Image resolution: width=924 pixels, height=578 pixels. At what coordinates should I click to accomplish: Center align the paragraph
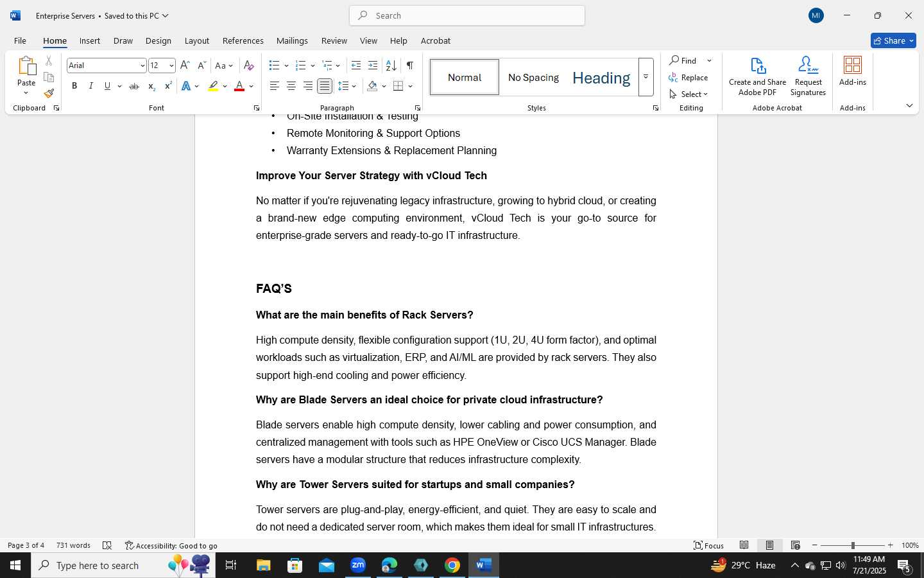pyautogui.click(x=291, y=86)
